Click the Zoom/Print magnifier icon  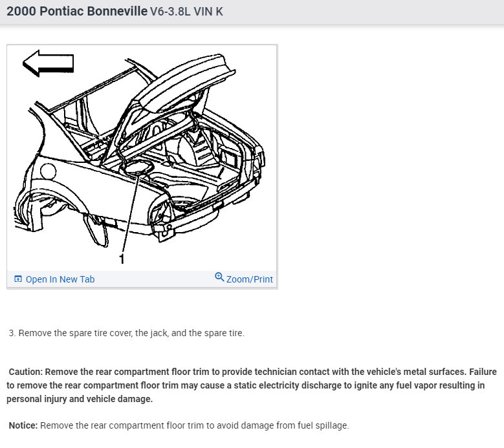[x=219, y=277]
